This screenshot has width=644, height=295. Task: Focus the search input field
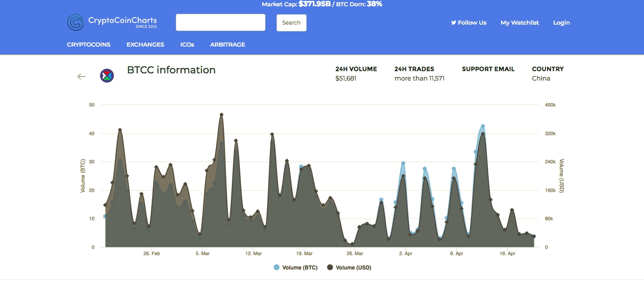[221, 22]
